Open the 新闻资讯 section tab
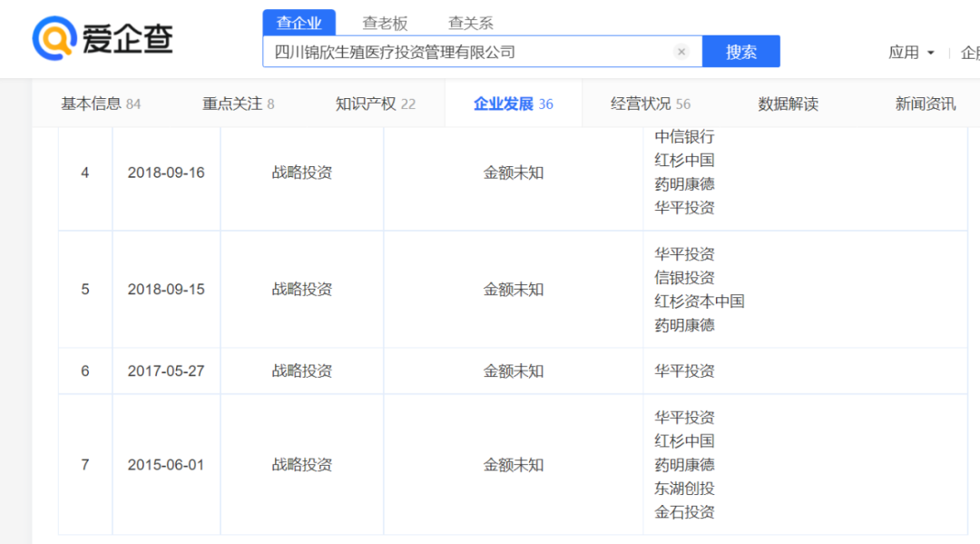This screenshot has height=544, width=980. (x=925, y=104)
